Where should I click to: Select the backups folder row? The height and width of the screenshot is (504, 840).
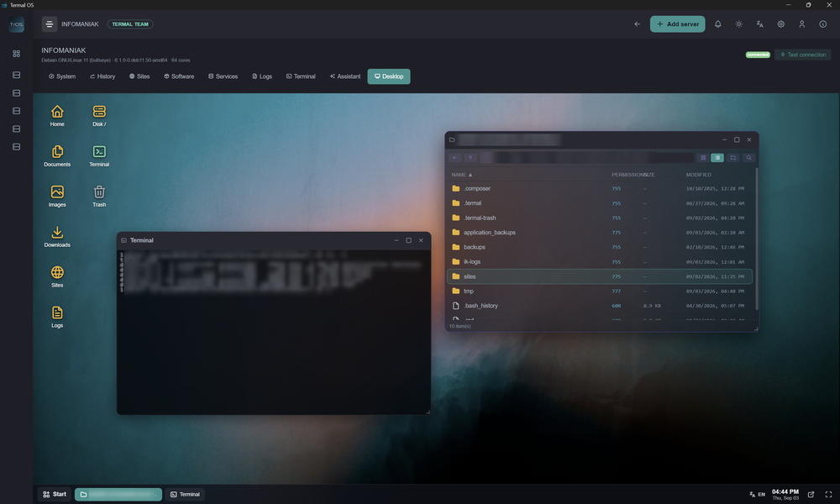tap(600, 247)
